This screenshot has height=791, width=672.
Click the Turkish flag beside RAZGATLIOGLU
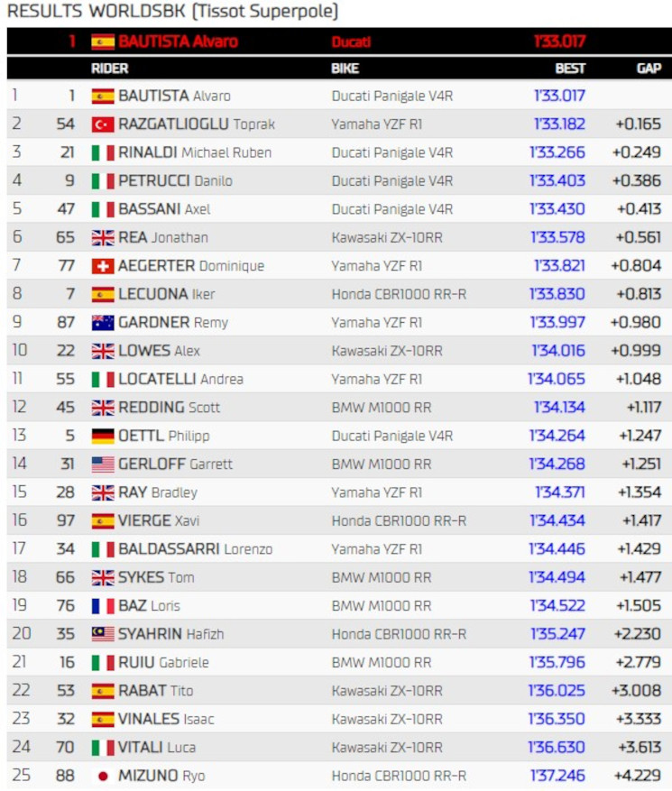(103, 124)
